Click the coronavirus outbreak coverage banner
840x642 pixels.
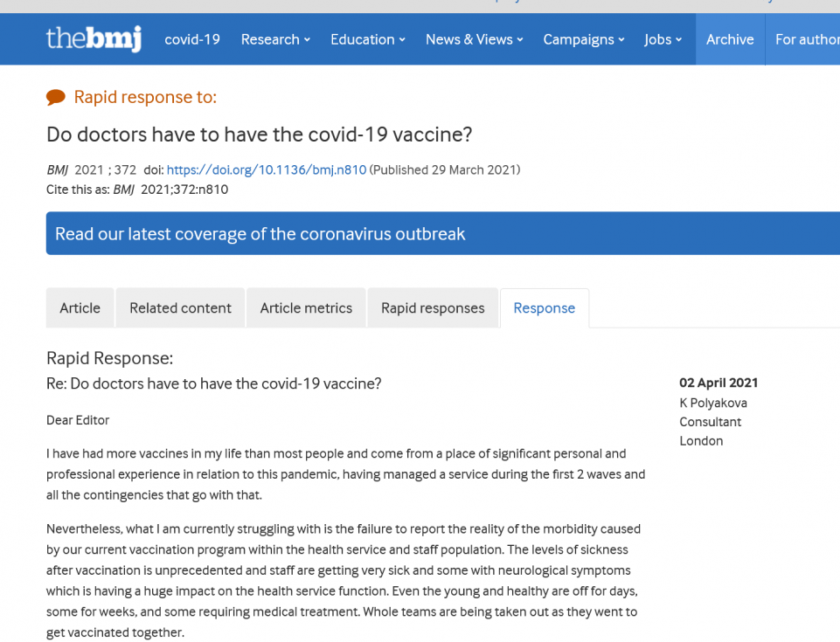click(x=442, y=233)
